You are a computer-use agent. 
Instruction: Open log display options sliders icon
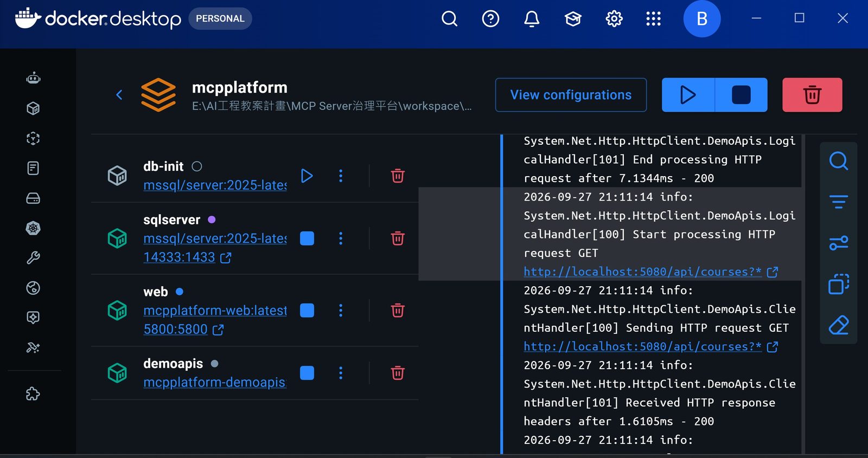coord(839,243)
